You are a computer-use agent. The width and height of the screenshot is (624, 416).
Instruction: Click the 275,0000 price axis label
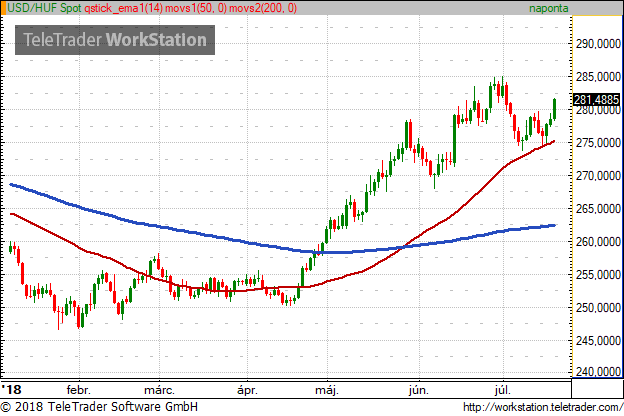click(x=598, y=143)
